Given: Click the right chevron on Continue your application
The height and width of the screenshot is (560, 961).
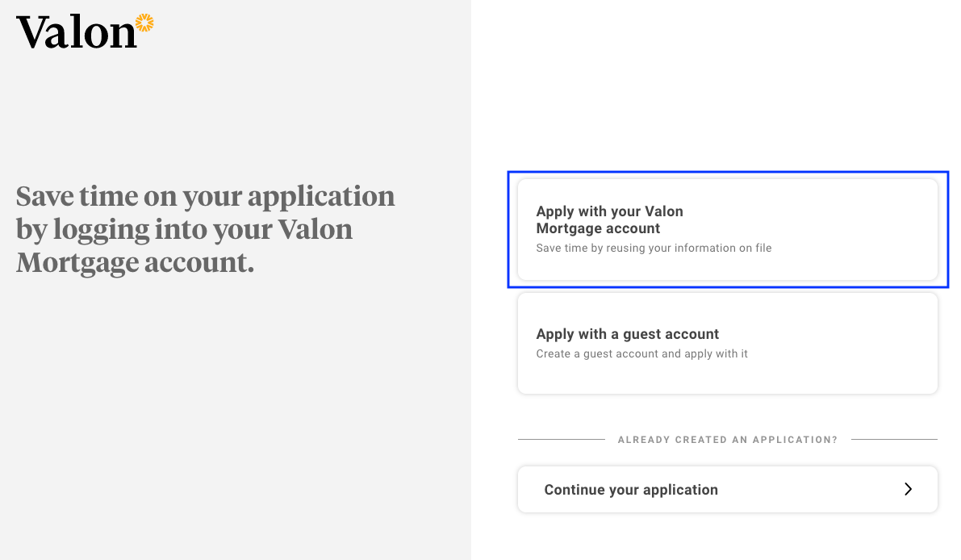Looking at the screenshot, I should [x=908, y=489].
